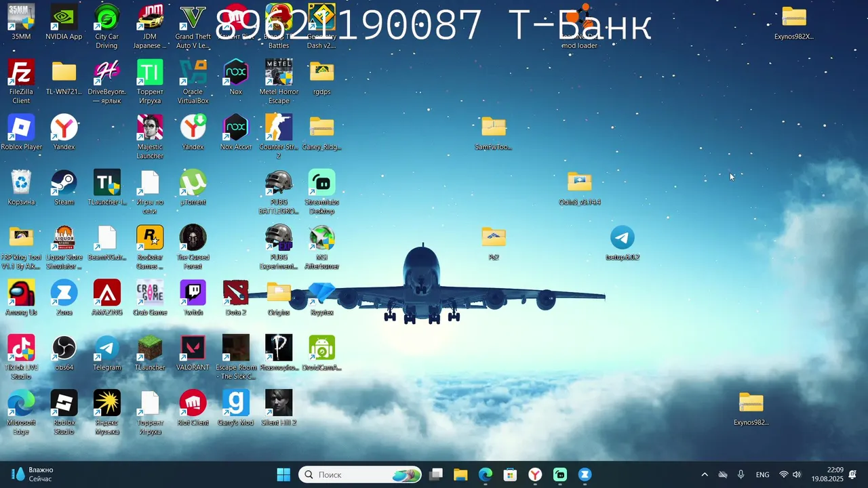Launch JDM Japanese game shortcut
The image size is (868, 488).
[x=150, y=27]
